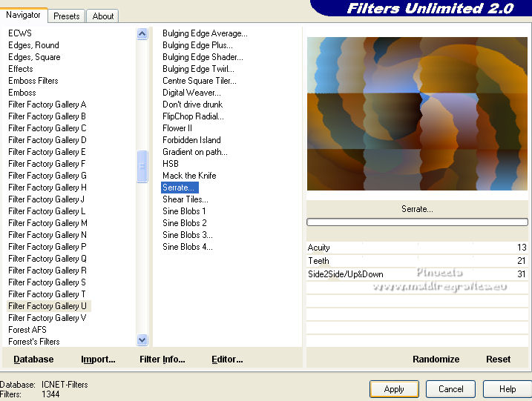Click the Serrate preview image
532x401 pixels.
pos(417,113)
